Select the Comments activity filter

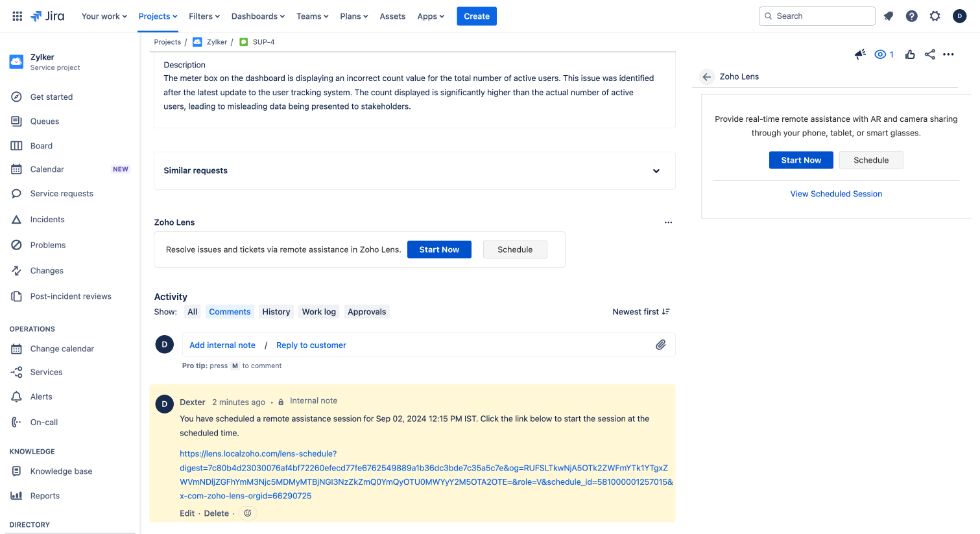coord(230,312)
